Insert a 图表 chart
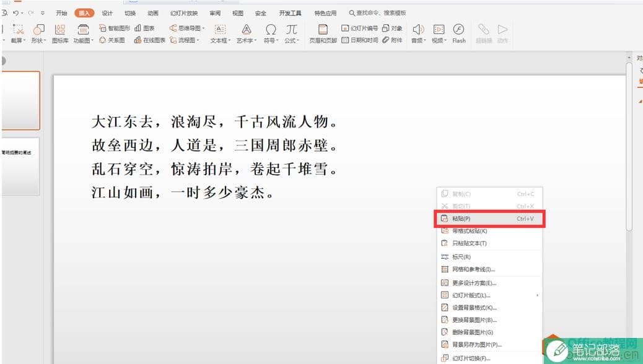Viewport: 643px width, 364px height. [x=144, y=28]
